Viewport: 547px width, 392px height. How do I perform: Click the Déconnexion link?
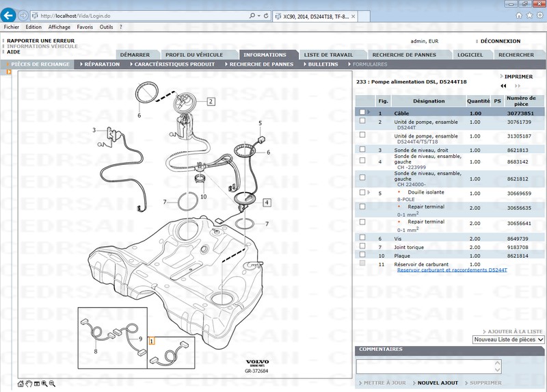500,41
